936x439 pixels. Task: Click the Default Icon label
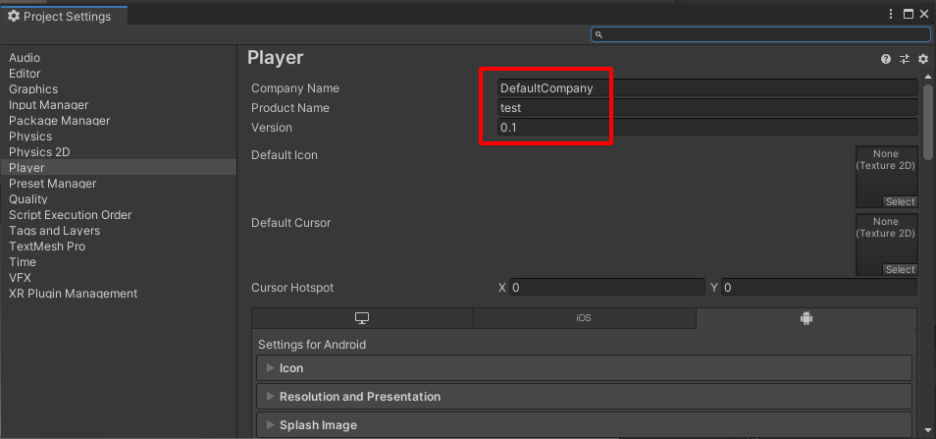284,155
